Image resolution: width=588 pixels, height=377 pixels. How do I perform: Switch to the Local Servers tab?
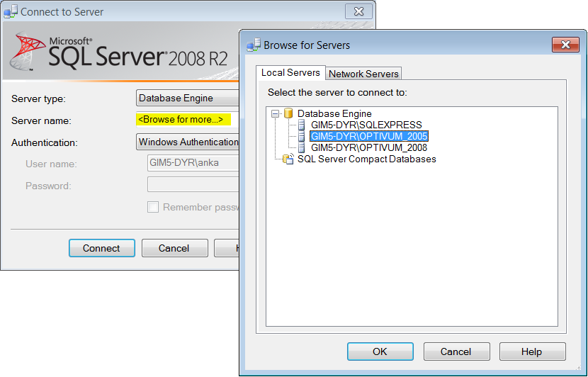(290, 72)
